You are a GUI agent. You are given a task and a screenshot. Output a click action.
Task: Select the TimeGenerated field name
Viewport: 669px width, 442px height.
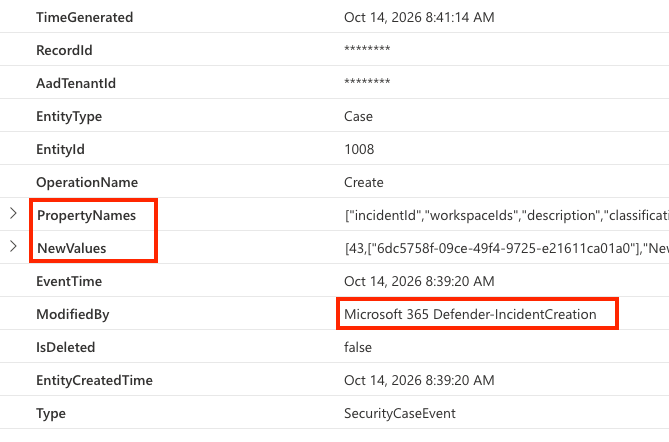[x=84, y=17]
